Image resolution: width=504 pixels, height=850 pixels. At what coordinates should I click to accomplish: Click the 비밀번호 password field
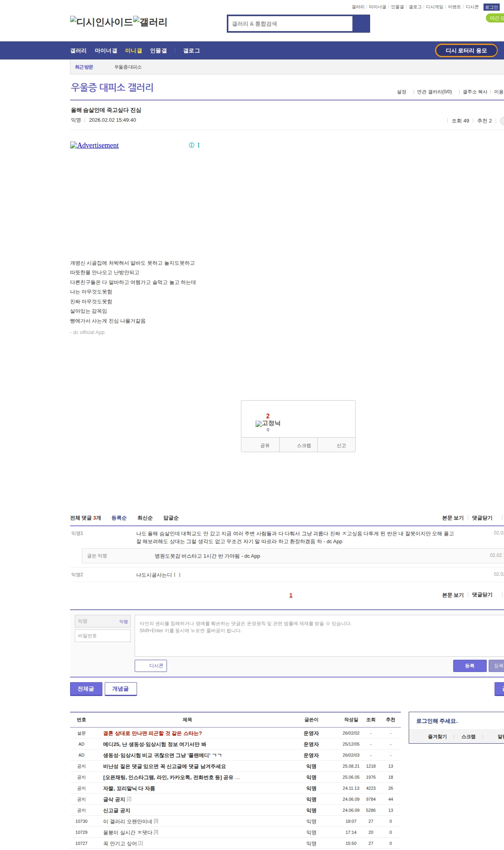coord(102,636)
